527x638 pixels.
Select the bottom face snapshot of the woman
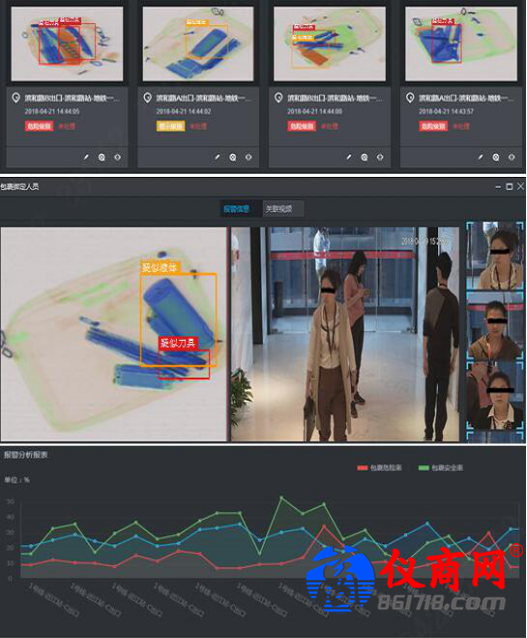point(494,395)
